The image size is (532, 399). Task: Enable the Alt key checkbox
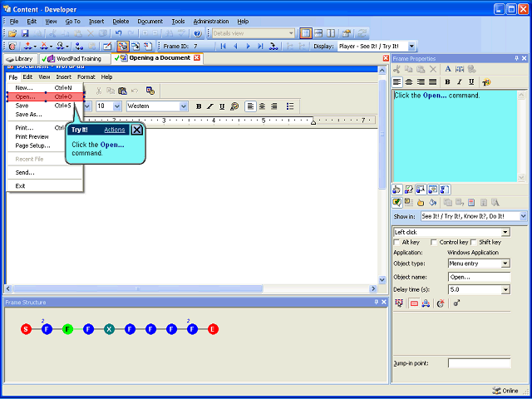tap(397, 242)
